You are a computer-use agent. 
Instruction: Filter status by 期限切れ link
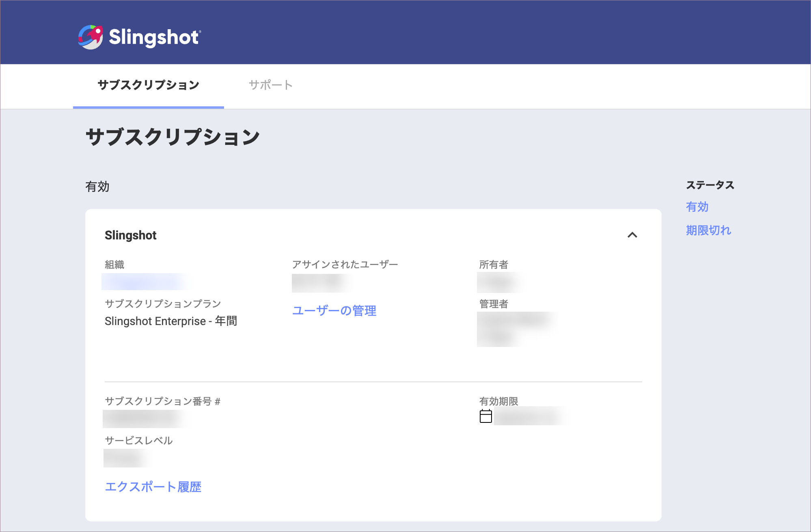(x=708, y=230)
